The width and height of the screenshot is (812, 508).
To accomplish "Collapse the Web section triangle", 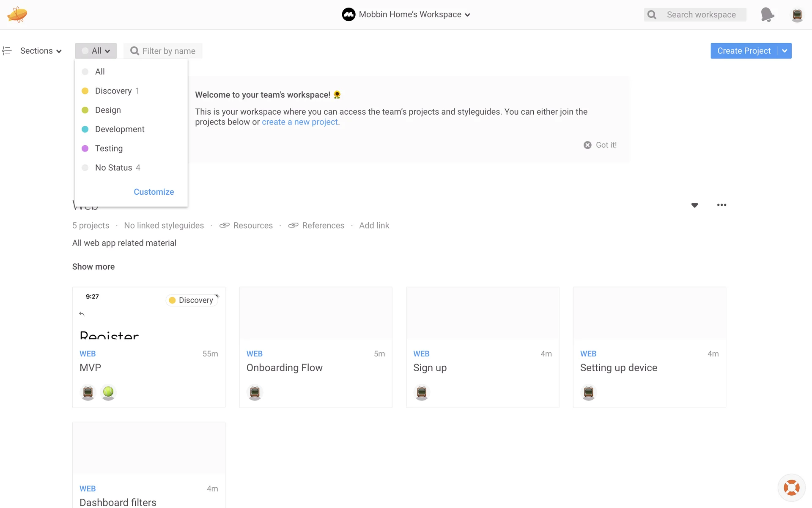I will (694, 205).
